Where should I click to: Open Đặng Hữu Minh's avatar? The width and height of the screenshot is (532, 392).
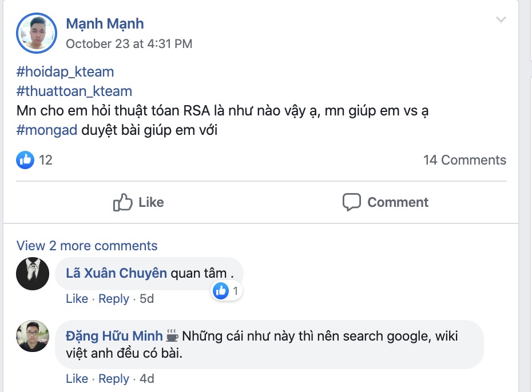point(33,336)
